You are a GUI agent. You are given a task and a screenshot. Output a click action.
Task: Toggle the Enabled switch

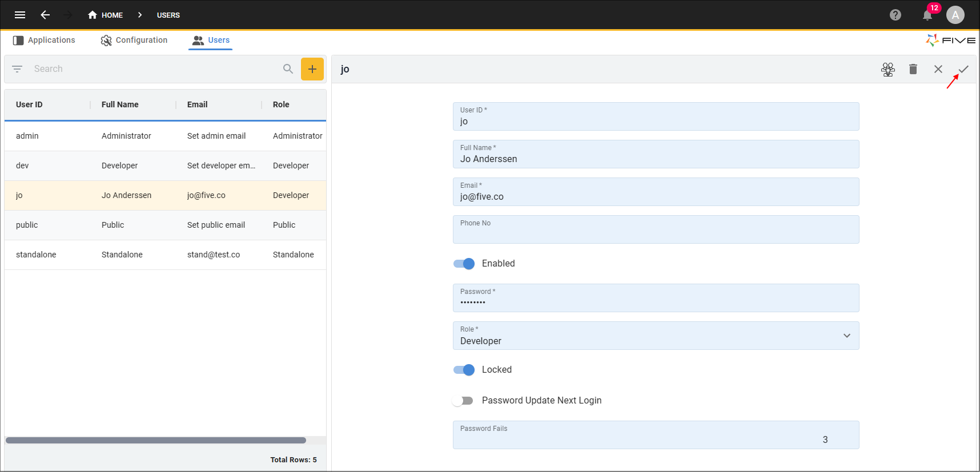pos(464,263)
